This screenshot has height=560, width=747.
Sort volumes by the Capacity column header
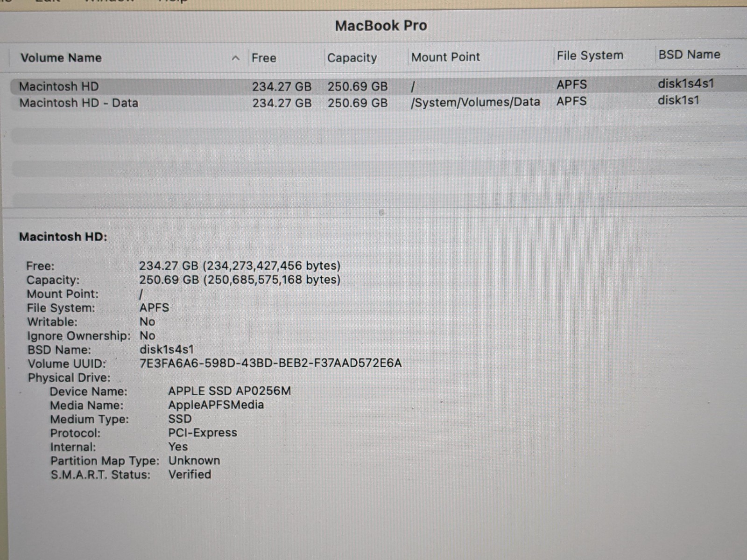click(x=352, y=58)
